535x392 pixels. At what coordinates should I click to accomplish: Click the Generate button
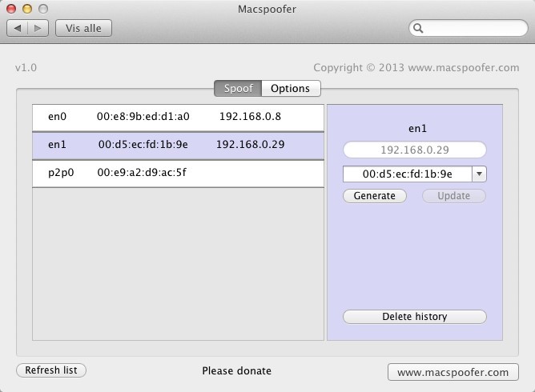coord(375,196)
